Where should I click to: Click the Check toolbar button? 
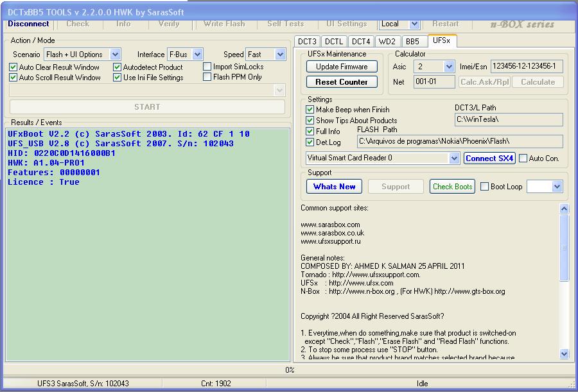coord(78,24)
